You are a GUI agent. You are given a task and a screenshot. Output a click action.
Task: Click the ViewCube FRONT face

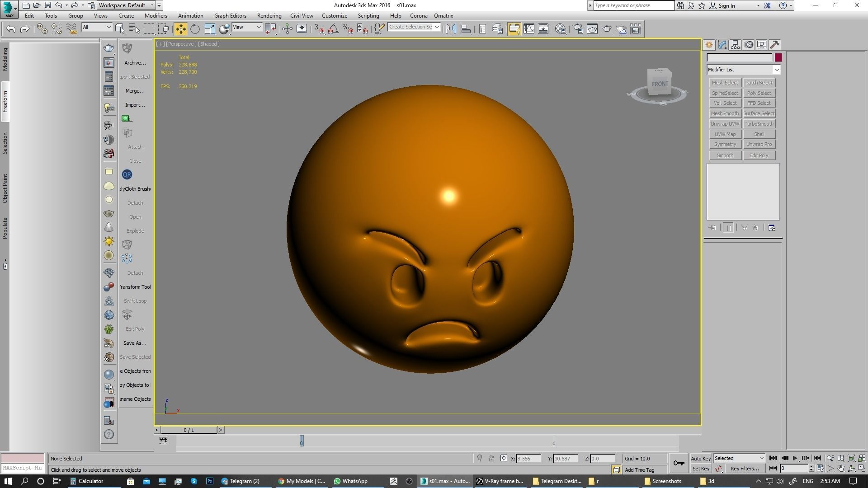coord(660,84)
